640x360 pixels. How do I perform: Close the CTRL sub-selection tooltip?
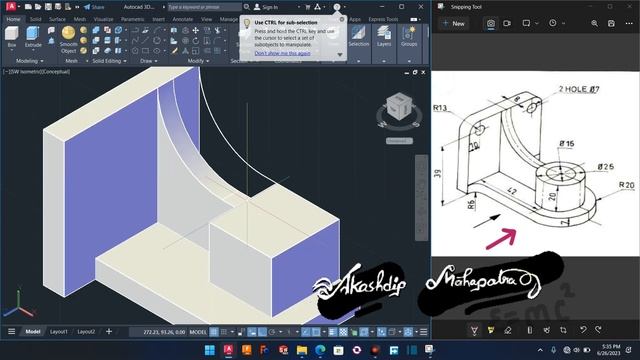(x=342, y=19)
